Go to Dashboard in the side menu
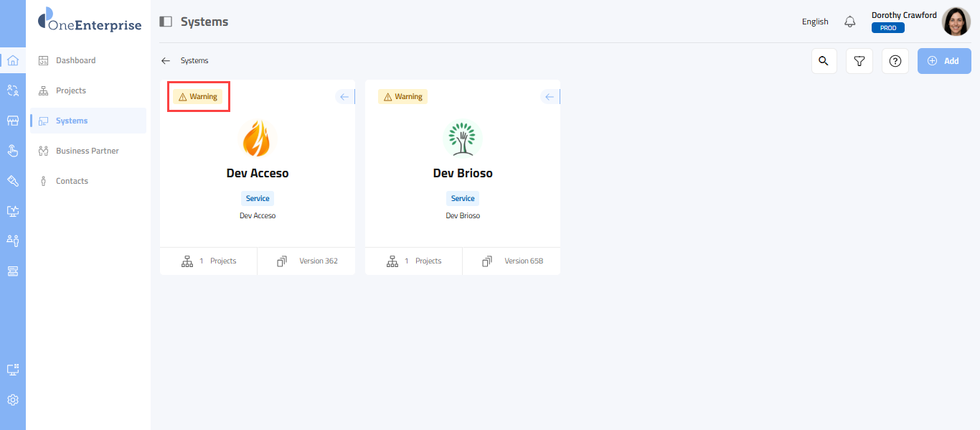Screen dimensions: 980x430 75,60
